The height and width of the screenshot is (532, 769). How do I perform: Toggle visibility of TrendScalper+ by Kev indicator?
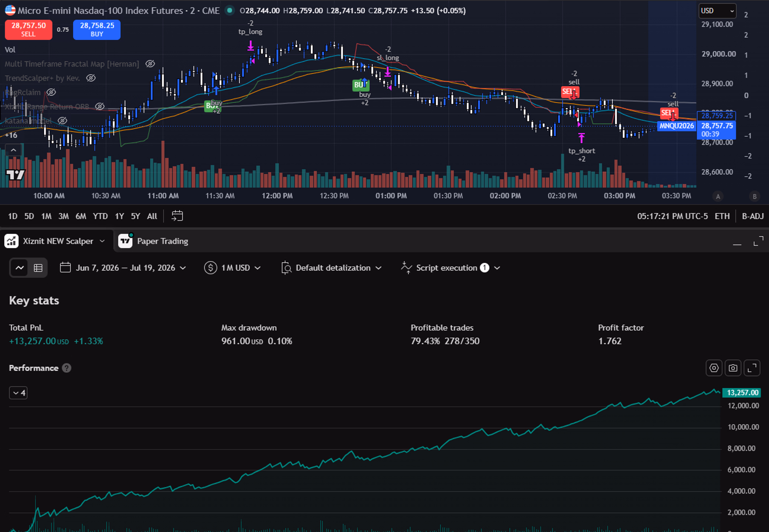tap(91, 78)
